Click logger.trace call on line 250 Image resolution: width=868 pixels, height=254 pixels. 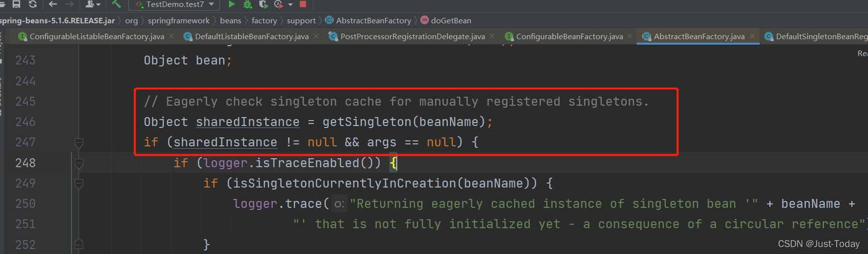(x=277, y=204)
